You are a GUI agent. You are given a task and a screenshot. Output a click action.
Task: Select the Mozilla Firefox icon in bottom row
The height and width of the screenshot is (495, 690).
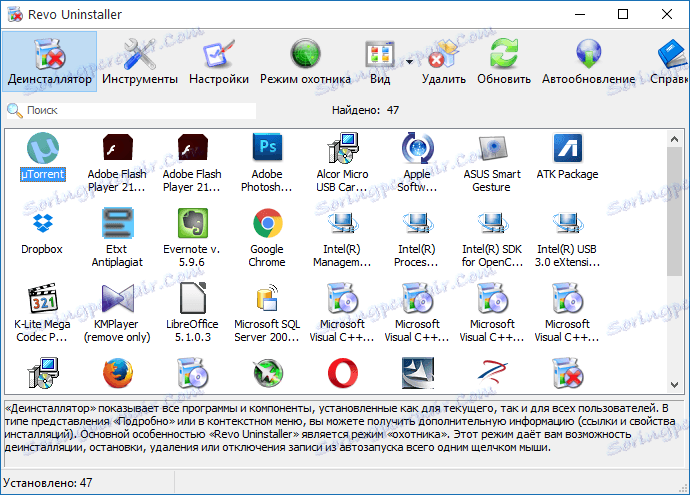117,374
